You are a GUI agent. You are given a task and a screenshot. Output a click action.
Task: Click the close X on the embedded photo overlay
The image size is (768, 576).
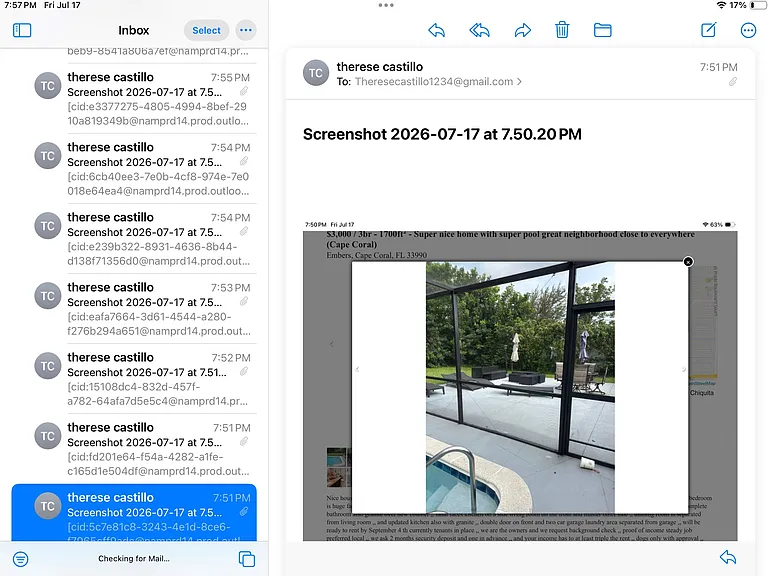[x=688, y=262]
